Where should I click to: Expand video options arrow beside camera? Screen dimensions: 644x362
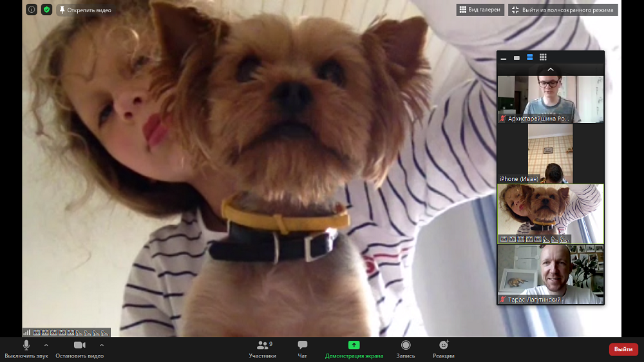click(x=102, y=345)
